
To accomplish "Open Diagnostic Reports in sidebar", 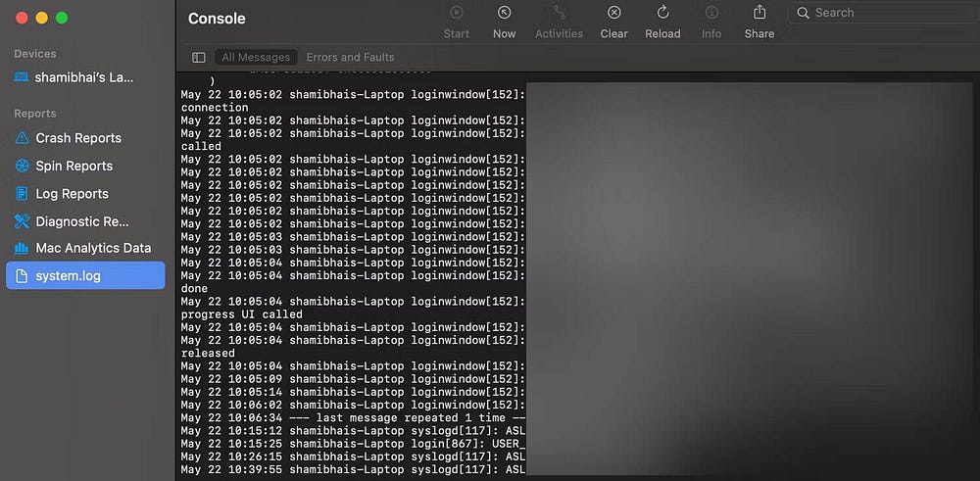I will [85, 221].
